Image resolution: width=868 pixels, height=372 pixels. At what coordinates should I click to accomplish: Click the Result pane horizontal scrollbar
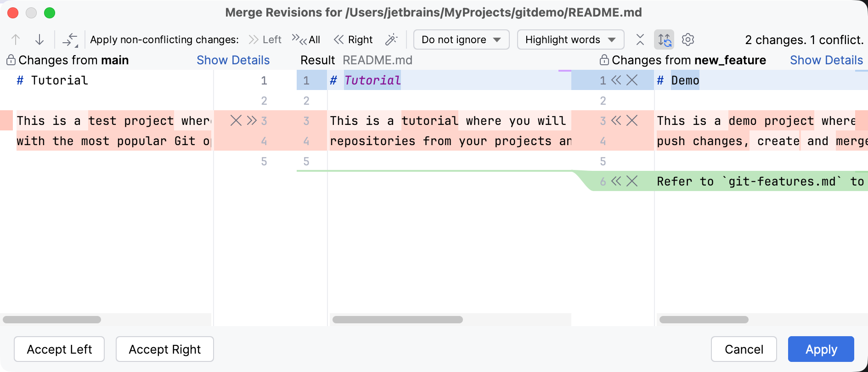pyautogui.click(x=398, y=320)
